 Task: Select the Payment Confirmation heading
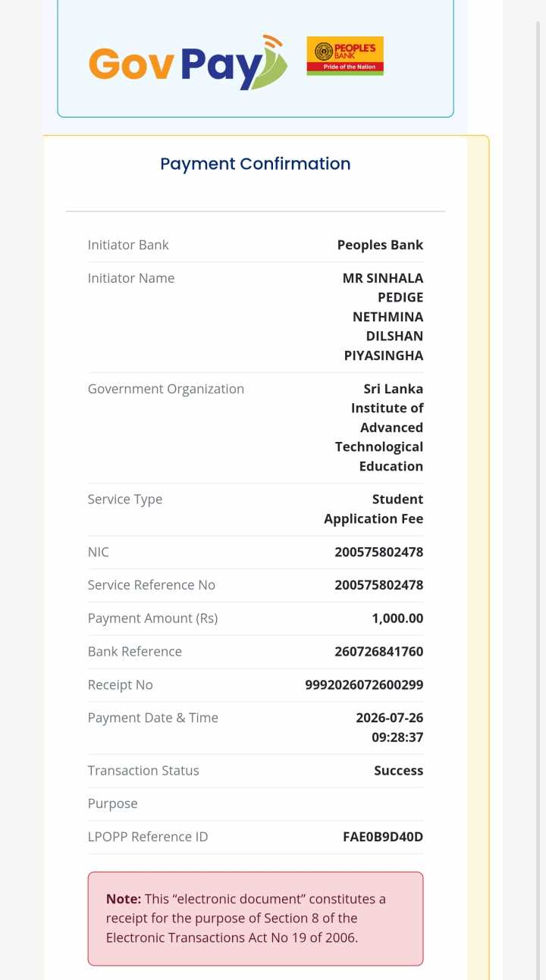point(256,164)
